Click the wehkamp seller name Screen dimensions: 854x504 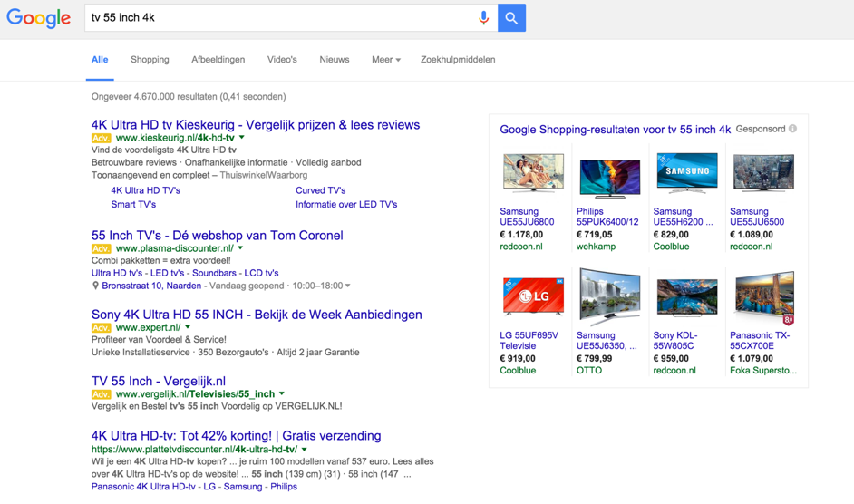pyautogui.click(x=596, y=247)
